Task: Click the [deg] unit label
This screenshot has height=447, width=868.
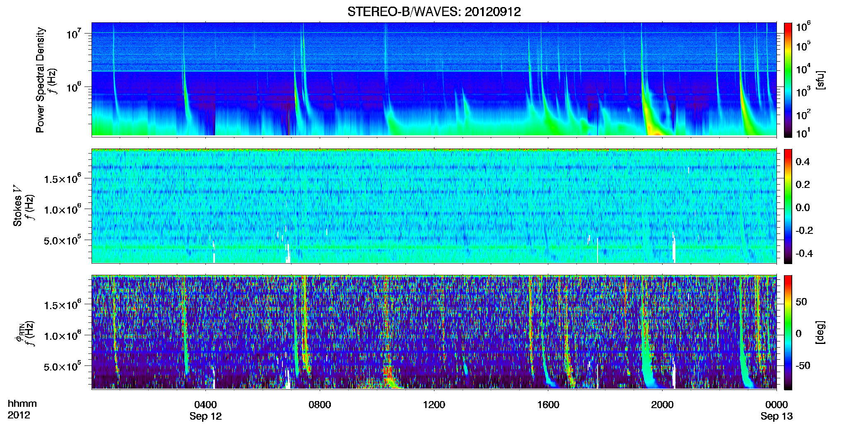Action: pyautogui.click(x=820, y=332)
